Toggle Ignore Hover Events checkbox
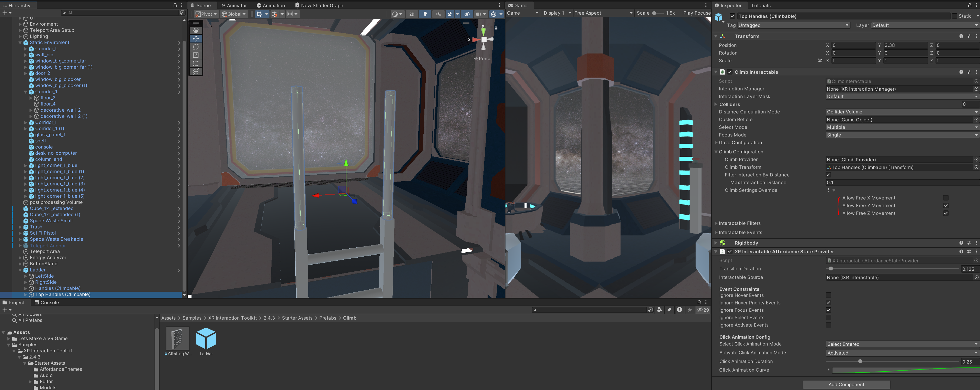The image size is (980, 390). (828, 295)
